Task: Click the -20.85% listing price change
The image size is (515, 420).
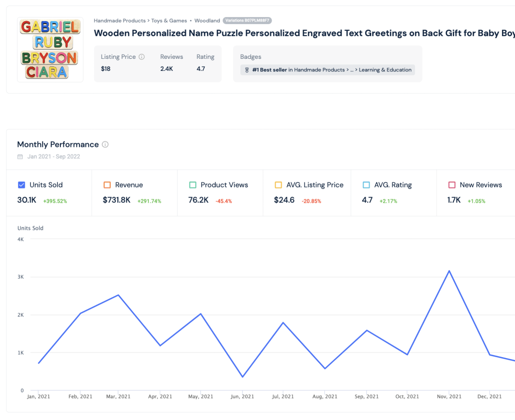Action: coord(311,201)
